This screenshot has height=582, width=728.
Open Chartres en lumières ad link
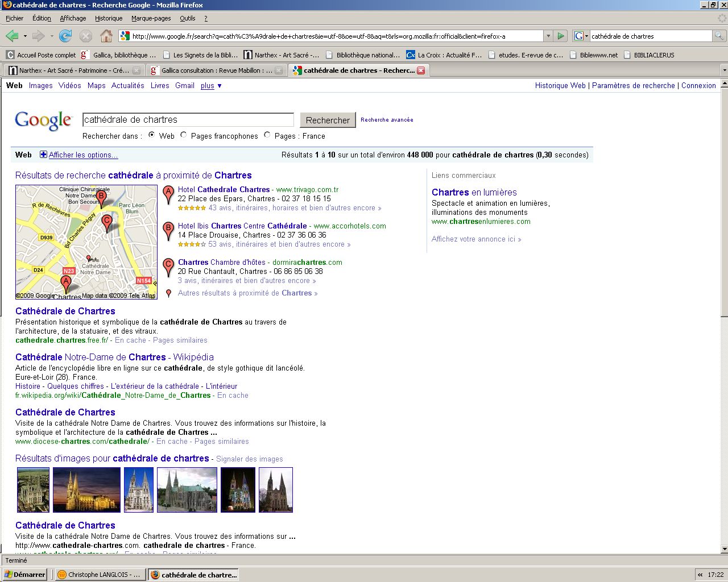click(x=474, y=192)
